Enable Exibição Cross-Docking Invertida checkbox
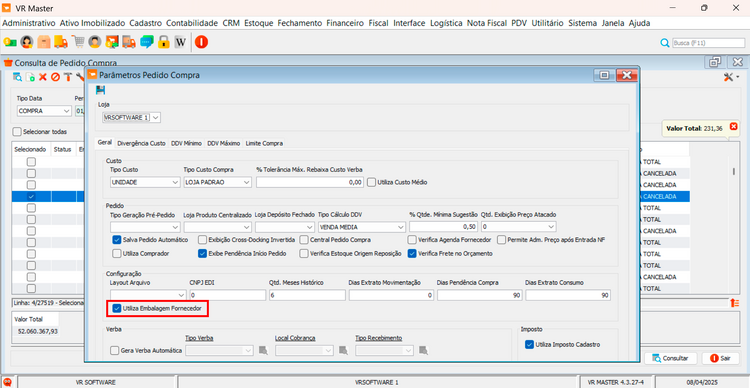750x388 pixels. [203, 239]
